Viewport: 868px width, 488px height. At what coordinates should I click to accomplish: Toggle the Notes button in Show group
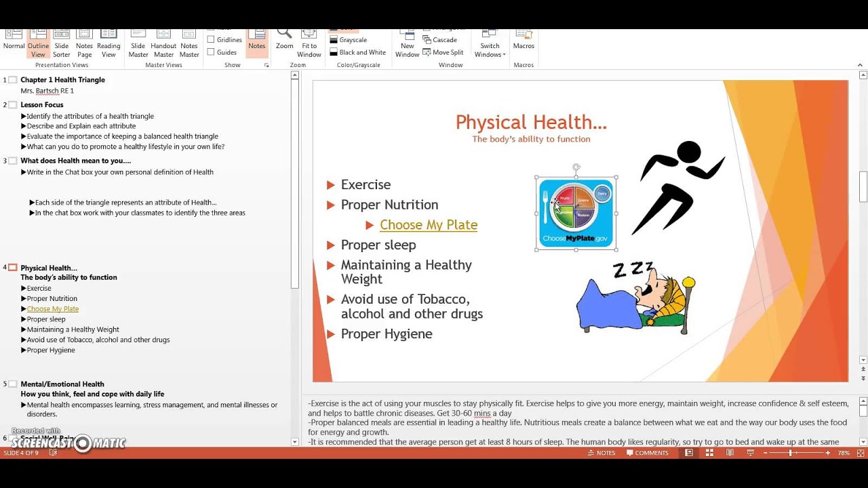(x=257, y=43)
